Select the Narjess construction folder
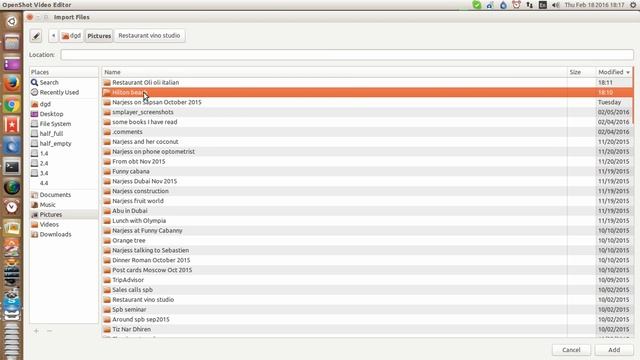 coord(367,191)
